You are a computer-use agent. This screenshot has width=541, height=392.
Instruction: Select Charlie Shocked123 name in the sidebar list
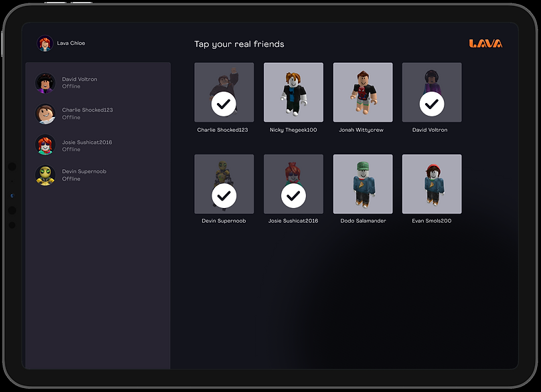click(87, 110)
